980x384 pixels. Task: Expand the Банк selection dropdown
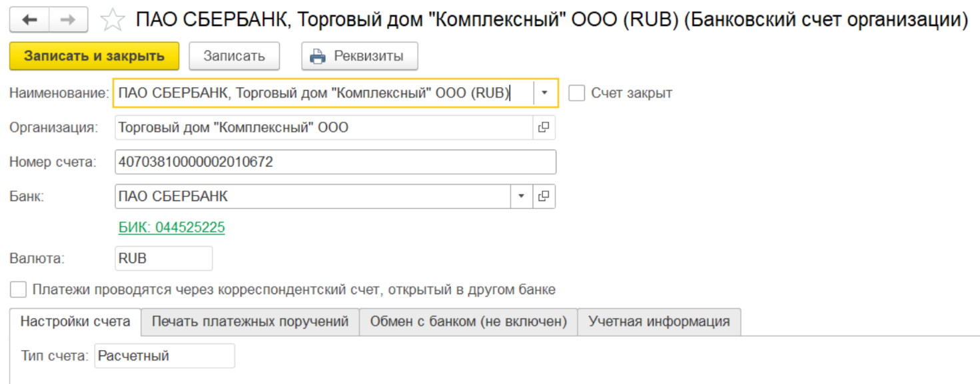tap(521, 196)
